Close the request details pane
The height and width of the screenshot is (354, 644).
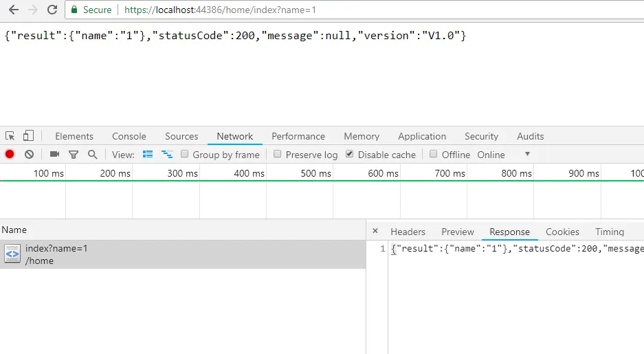[x=375, y=232]
